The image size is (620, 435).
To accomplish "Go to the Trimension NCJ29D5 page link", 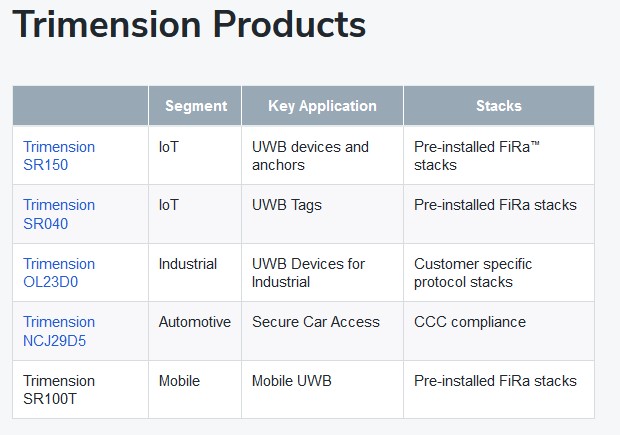I will click(x=59, y=331).
